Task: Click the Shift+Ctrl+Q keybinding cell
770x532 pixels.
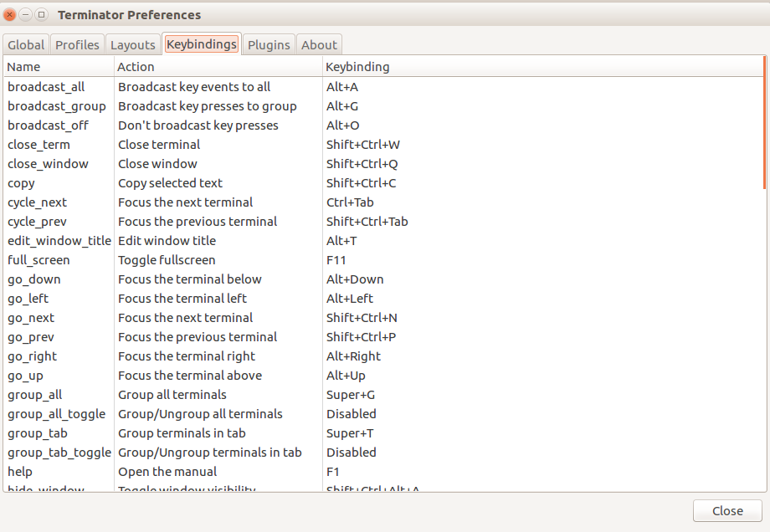Action: [x=362, y=164]
